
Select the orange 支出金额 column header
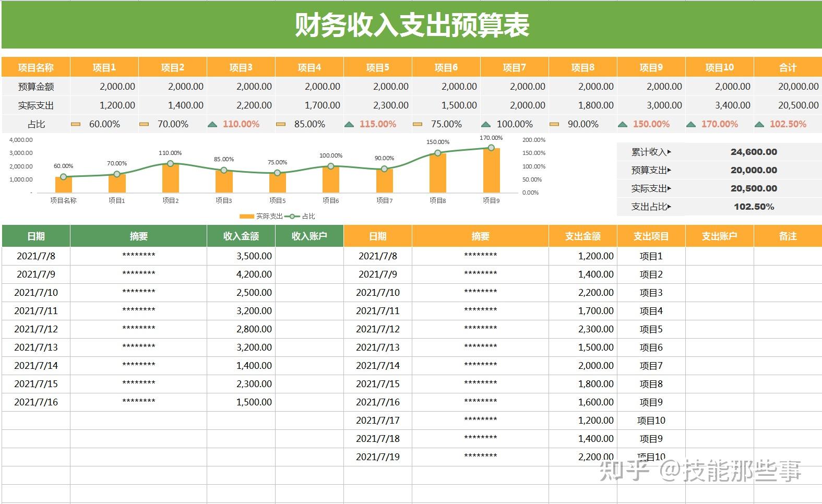pos(583,236)
